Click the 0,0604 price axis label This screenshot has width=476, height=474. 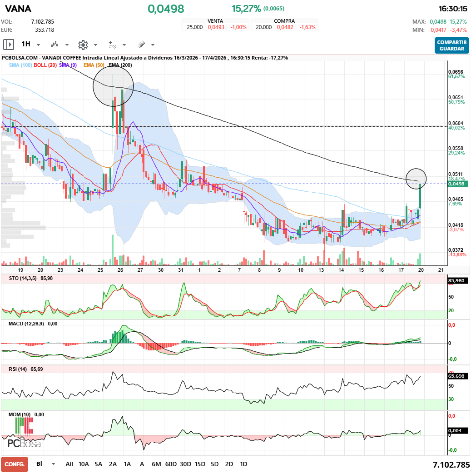click(x=456, y=123)
